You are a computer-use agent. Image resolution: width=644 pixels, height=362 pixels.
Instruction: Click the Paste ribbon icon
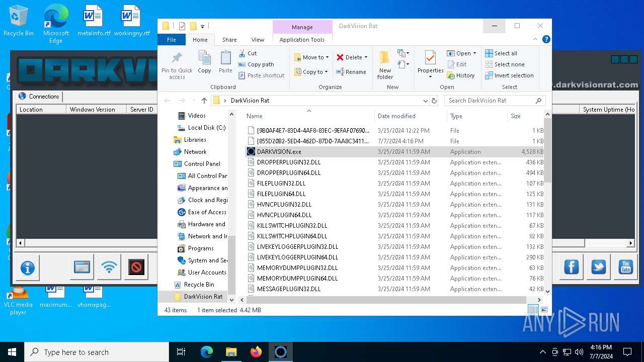[x=225, y=62]
